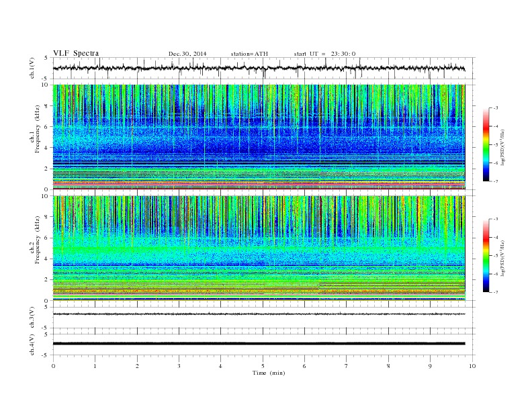Click the "log(PSD)(V²/Hz)" label beside ch.2 colorbar
Image resolution: width=532 pixels, height=411 pixels.
(502, 259)
